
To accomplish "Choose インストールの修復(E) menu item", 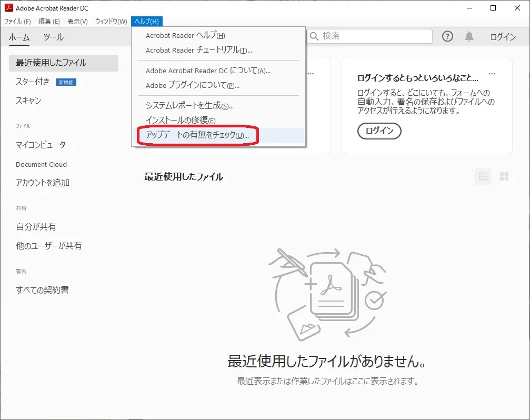I will pyautogui.click(x=218, y=120).
